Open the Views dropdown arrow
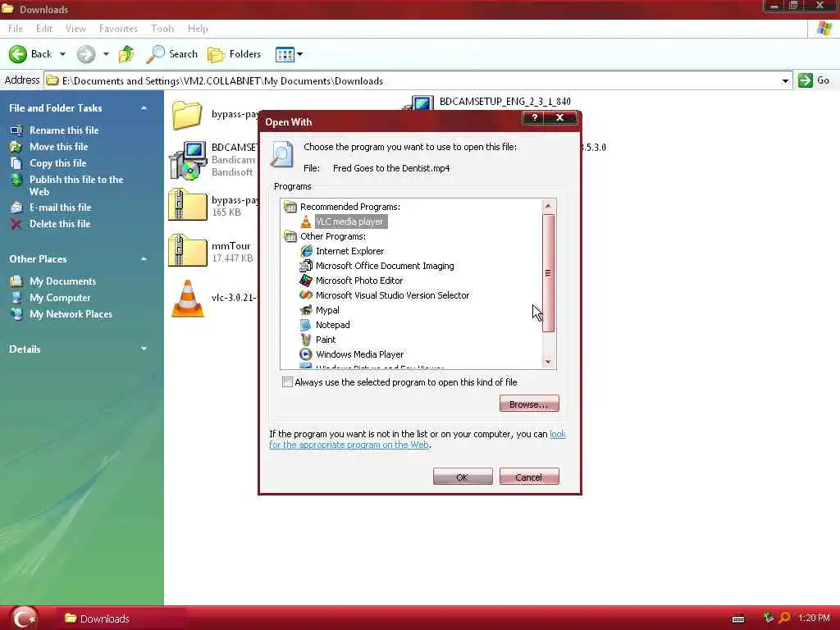The image size is (840, 630). [300, 54]
